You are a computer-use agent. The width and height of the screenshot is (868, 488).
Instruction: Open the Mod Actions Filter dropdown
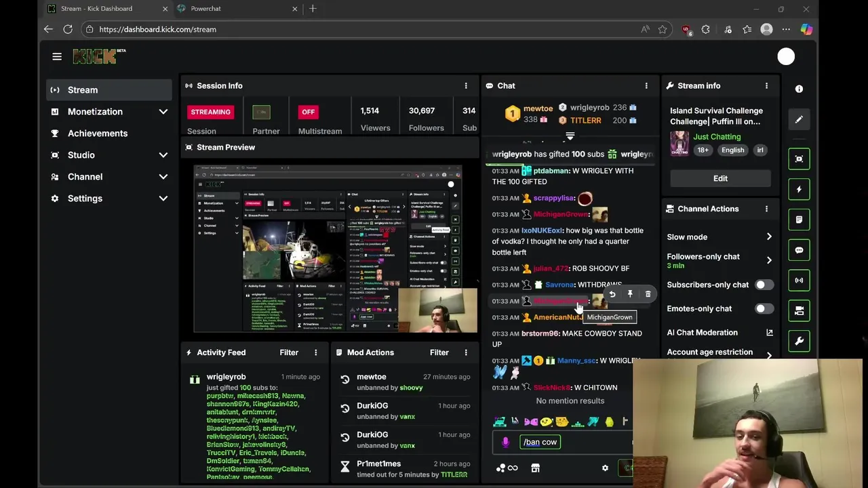click(x=439, y=352)
